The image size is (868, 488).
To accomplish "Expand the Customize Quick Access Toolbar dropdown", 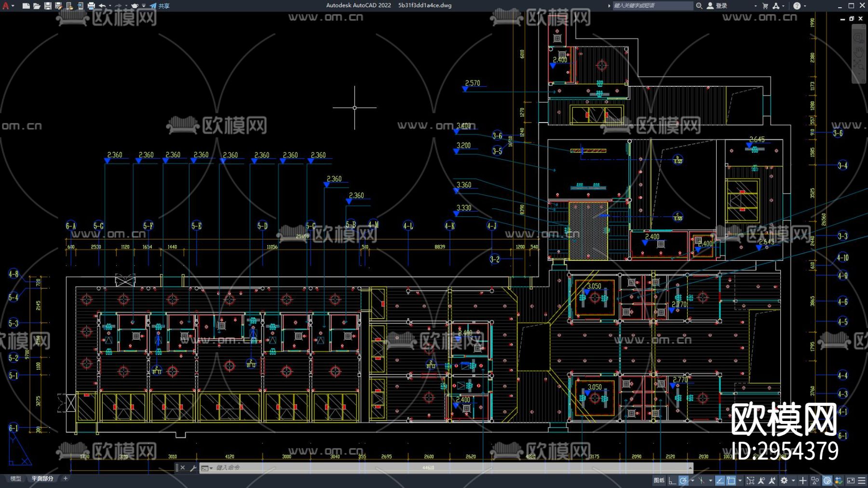I will coord(144,6).
